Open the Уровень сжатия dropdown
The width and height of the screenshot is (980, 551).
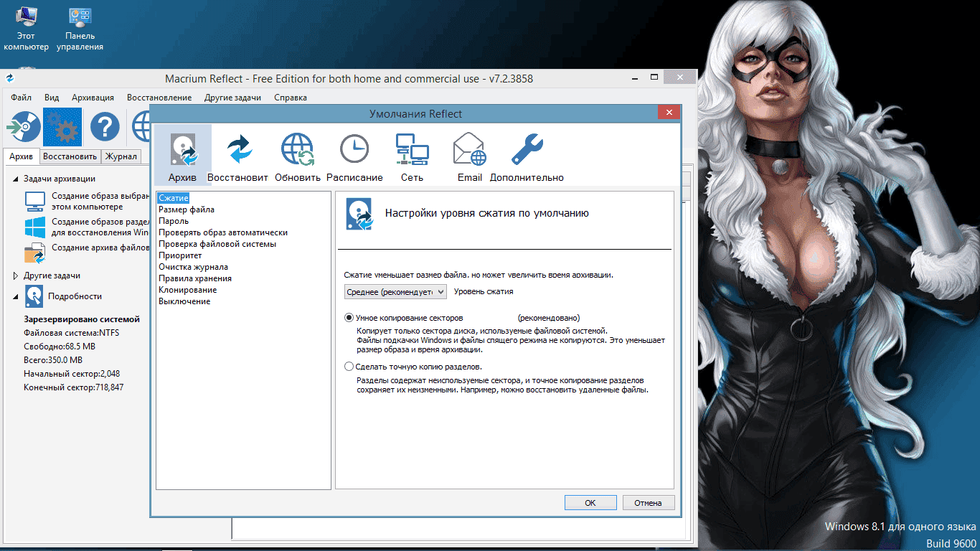pos(395,291)
